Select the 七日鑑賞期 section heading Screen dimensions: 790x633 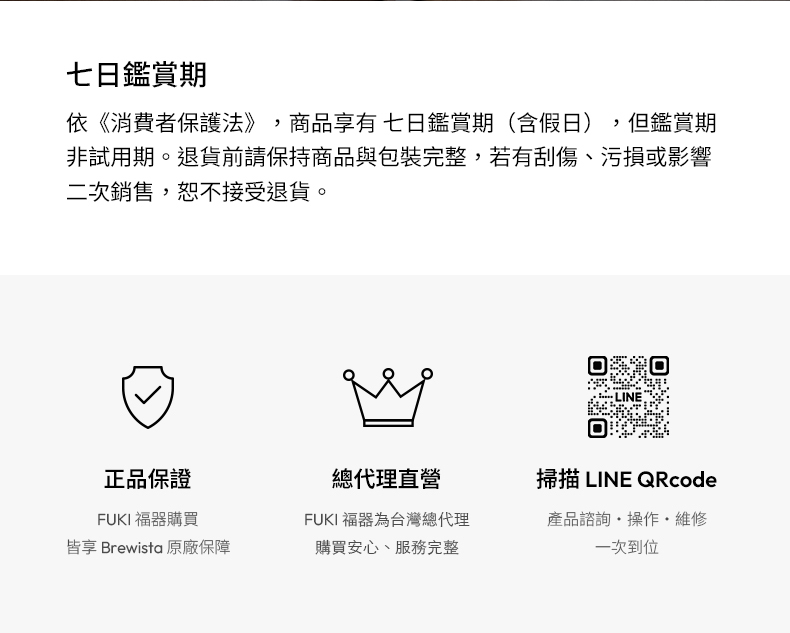click(x=137, y=75)
